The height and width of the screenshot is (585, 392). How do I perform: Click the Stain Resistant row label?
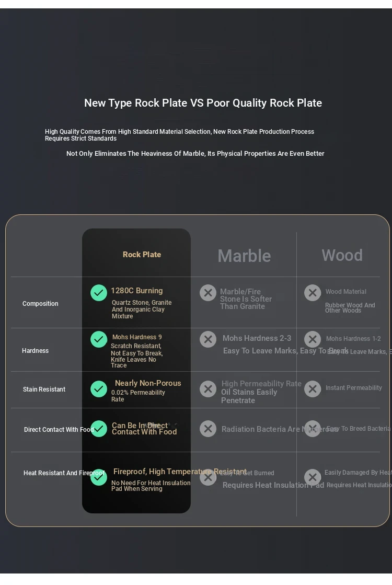44,389
